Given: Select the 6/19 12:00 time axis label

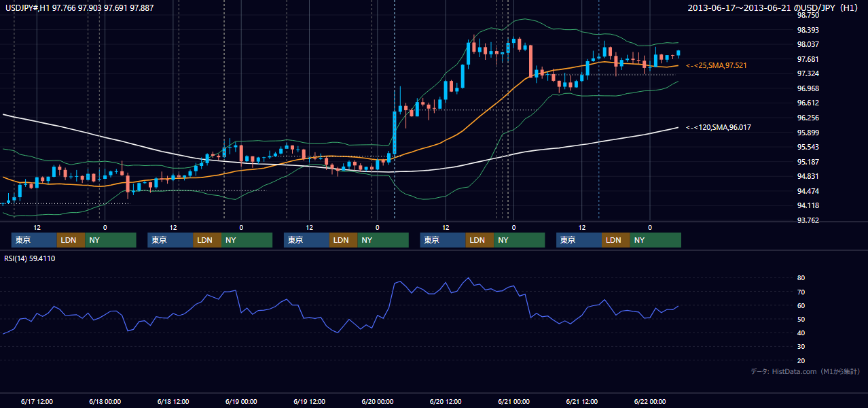Looking at the screenshot, I should pos(309,402).
